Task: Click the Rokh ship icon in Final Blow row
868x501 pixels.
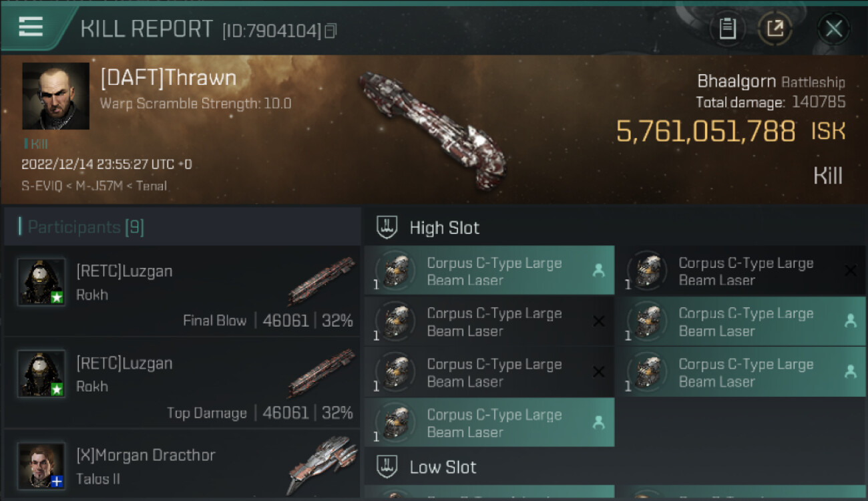Action: [x=320, y=281]
